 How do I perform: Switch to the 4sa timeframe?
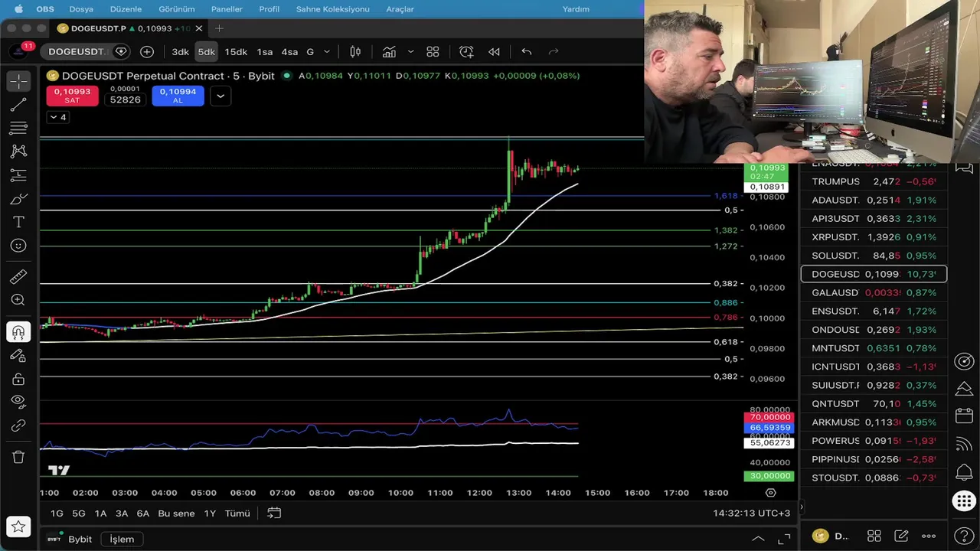[289, 52]
